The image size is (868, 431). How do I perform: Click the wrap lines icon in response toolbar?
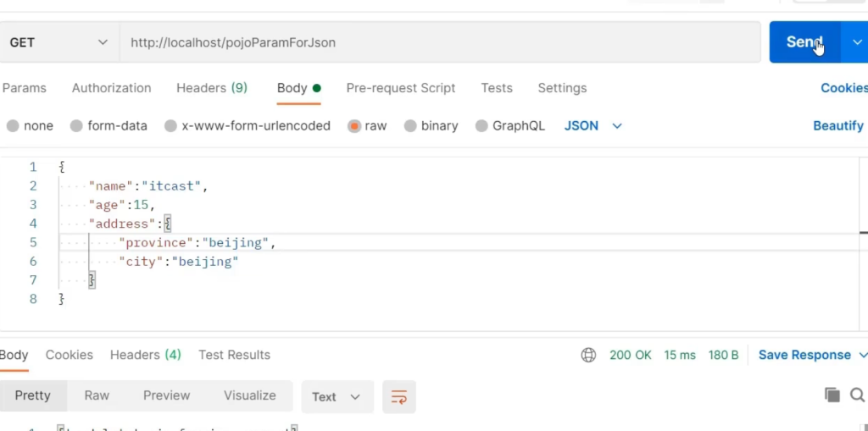pyautogui.click(x=398, y=396)
